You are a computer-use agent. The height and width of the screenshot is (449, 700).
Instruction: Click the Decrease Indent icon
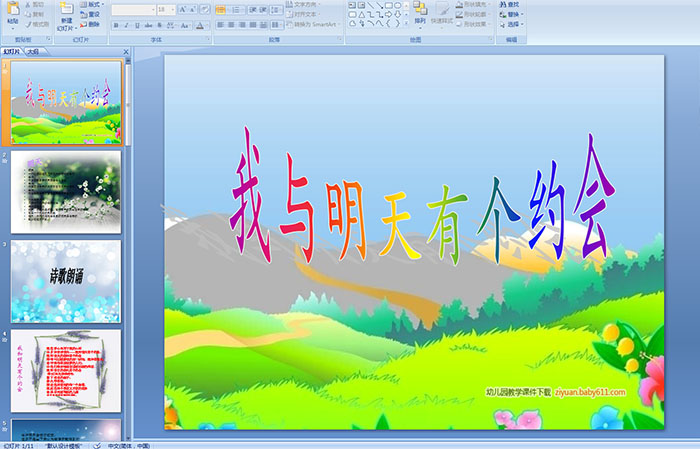253,9
